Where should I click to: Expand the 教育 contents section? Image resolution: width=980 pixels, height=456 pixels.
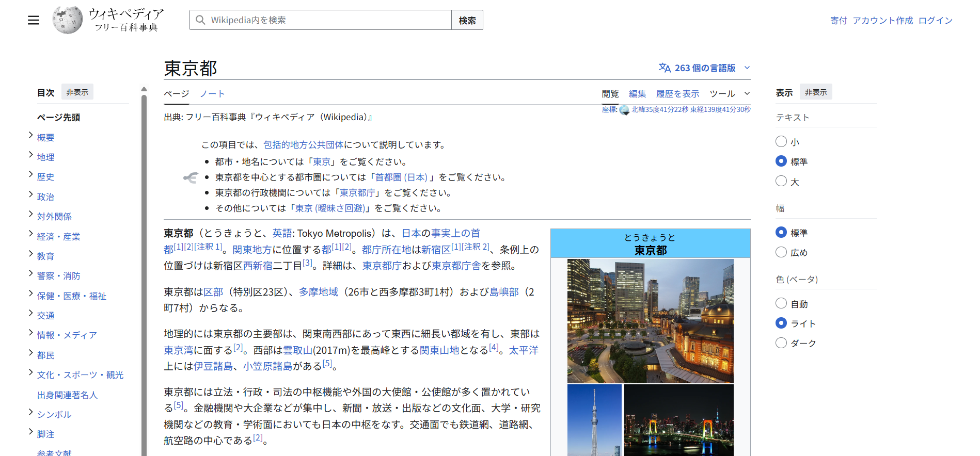click(x=30, y=254)
